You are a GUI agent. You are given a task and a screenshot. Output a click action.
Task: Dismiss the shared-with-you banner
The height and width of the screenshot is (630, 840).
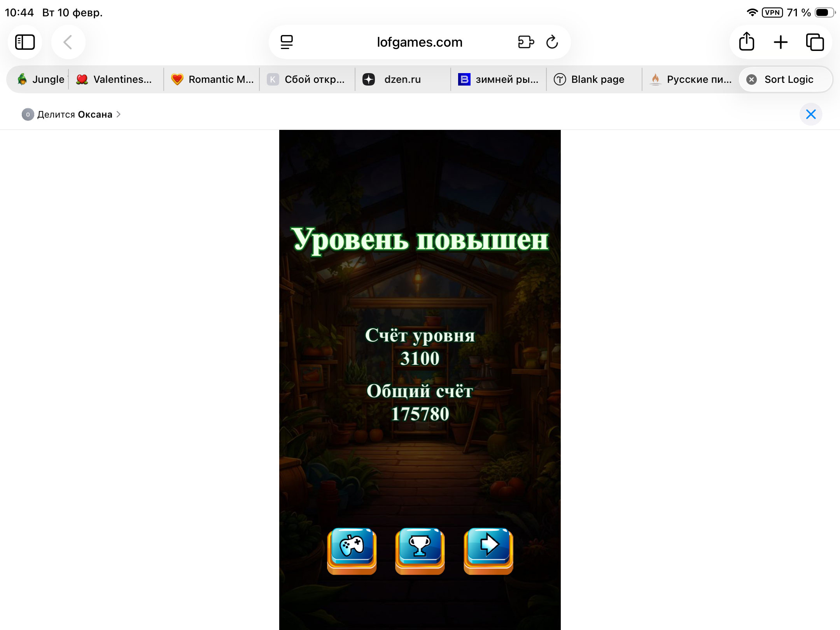(811, 114)
